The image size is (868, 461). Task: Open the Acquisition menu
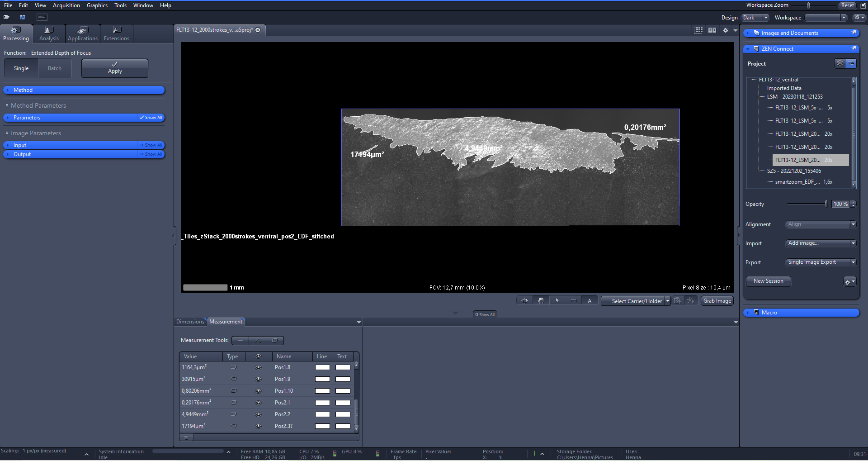[66, 5]
